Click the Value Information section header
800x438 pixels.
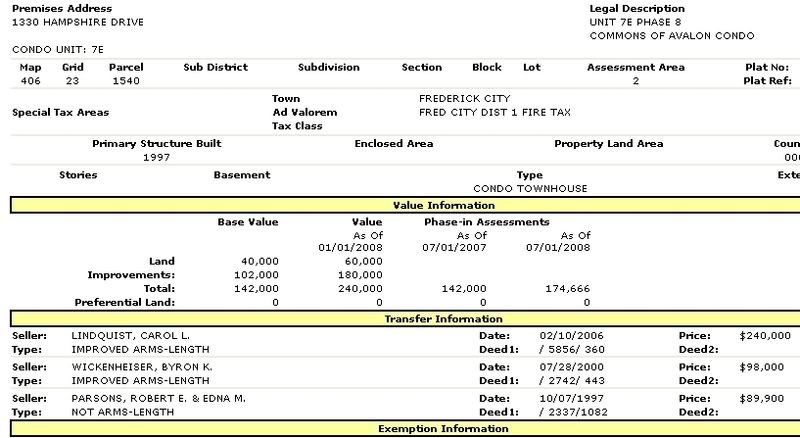444,205
